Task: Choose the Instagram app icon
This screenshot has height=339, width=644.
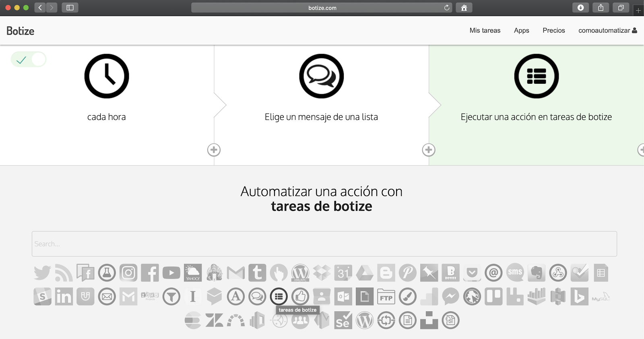Action: 128,273
